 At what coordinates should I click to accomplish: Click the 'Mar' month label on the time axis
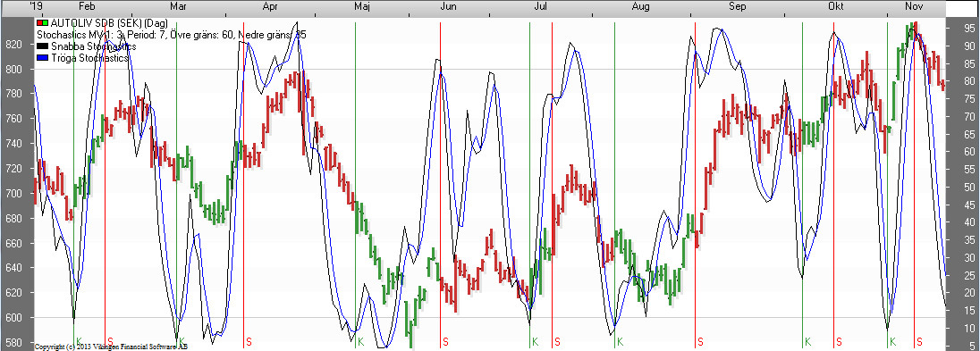tap(178, 7)
